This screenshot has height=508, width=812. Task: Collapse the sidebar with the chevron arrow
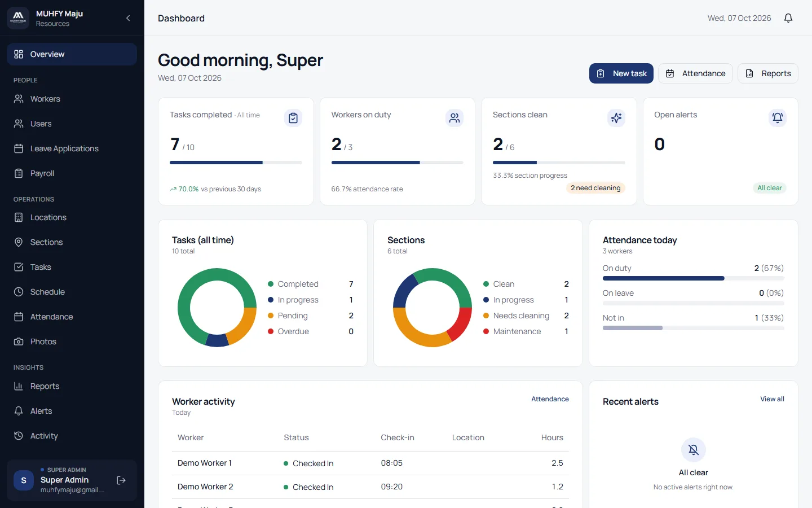click(x=128, y=18)
